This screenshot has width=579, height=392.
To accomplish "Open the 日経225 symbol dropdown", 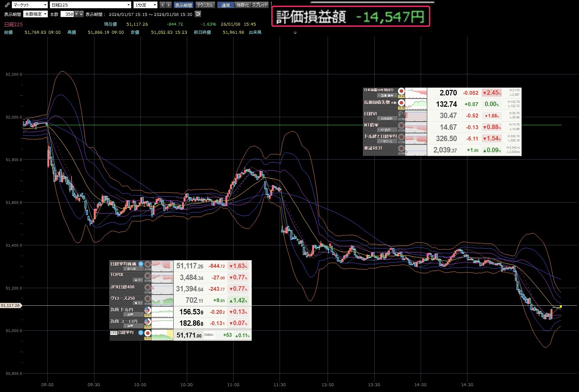I will coord(90,5).
